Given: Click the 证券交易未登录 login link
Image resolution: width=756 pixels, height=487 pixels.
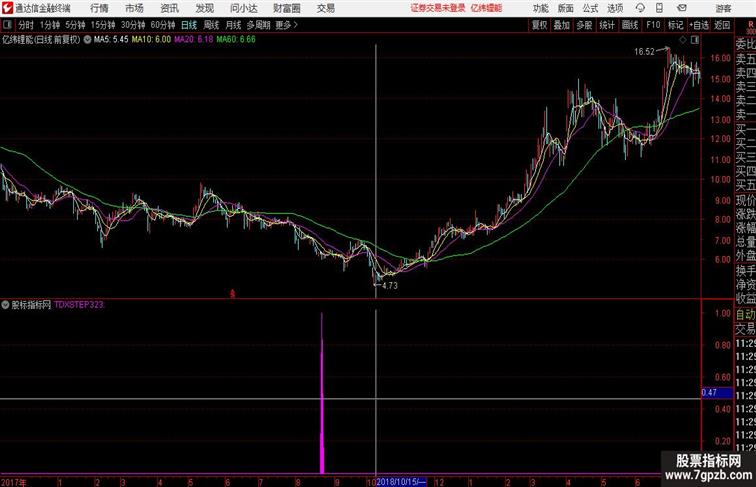Looking at the screenshot, I should click(438, 8).
